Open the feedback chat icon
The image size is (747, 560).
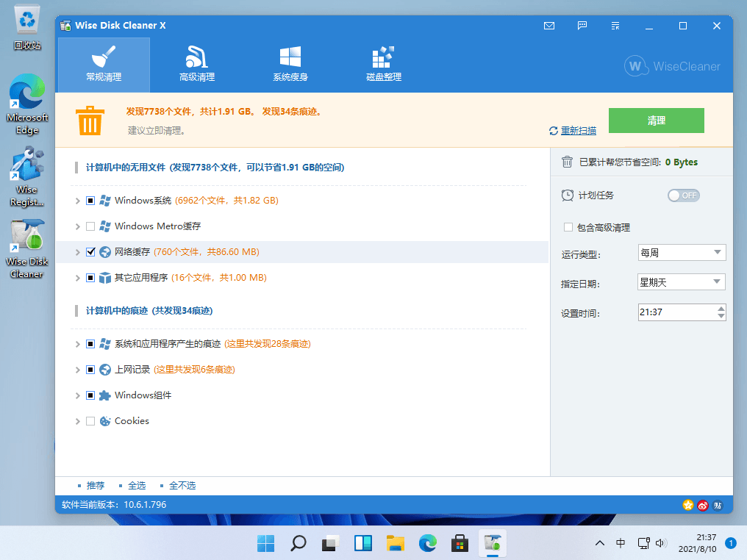[582, 26]
